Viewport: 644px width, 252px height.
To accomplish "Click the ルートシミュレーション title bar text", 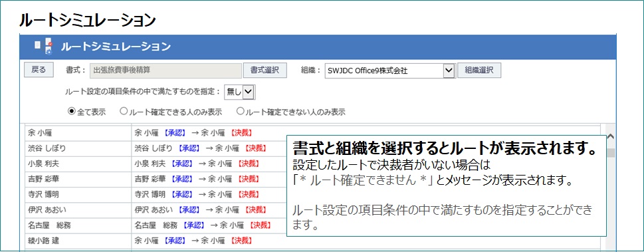I will 116,47.
